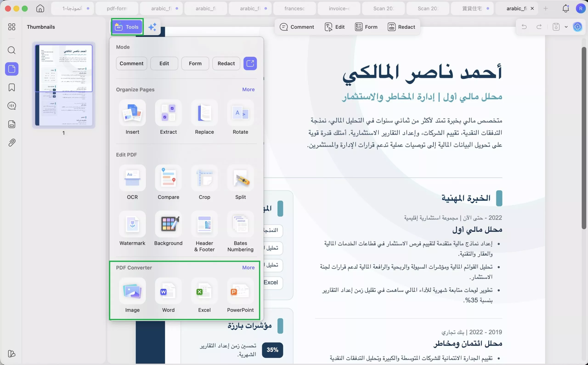Click the save icon in toolbar
The width and height of the screenshot is (588, 365).
(556, 27)
